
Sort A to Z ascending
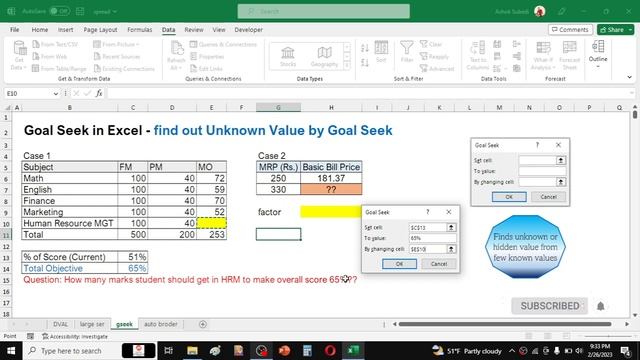[x=365, y=48]
